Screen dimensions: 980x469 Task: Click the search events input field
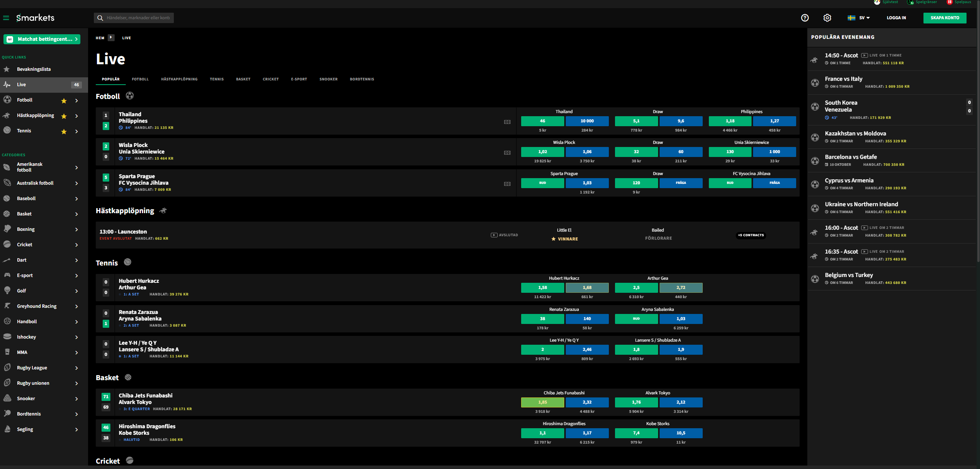point(134,18)
